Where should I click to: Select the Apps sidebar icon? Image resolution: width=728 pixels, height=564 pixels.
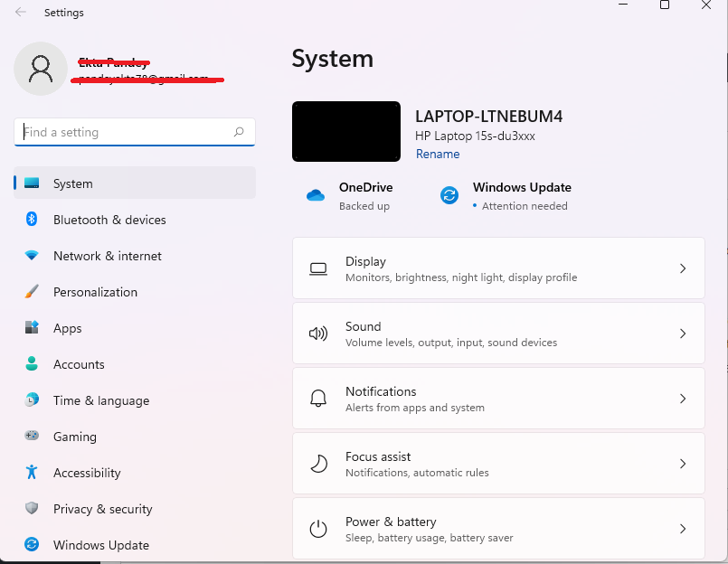pyautogui.click(x=32, y=328)
